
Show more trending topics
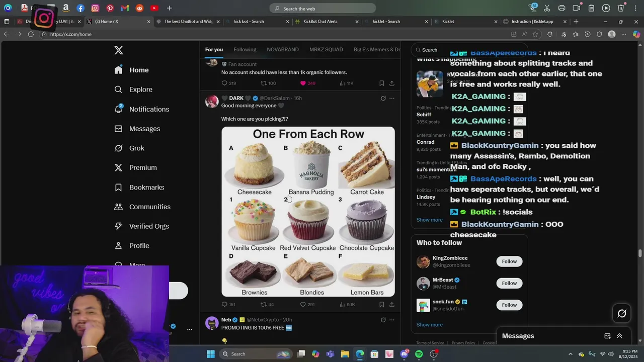tap(430, 220)
